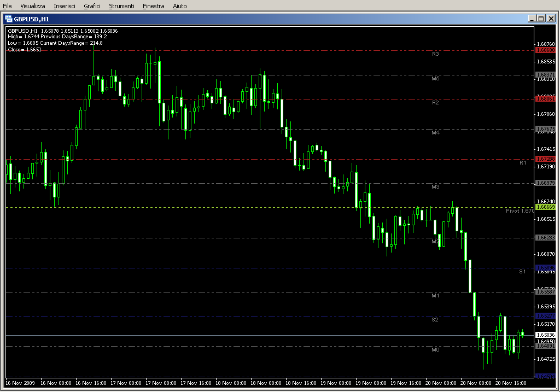The height and width of the screenshot is (392, 560).
Task: Click the 19 Nov 16:00 time label
Action: (406, 383)
